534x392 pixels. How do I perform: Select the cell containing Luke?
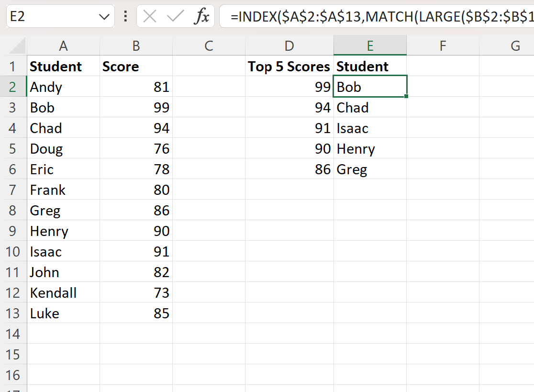point(63,314)
